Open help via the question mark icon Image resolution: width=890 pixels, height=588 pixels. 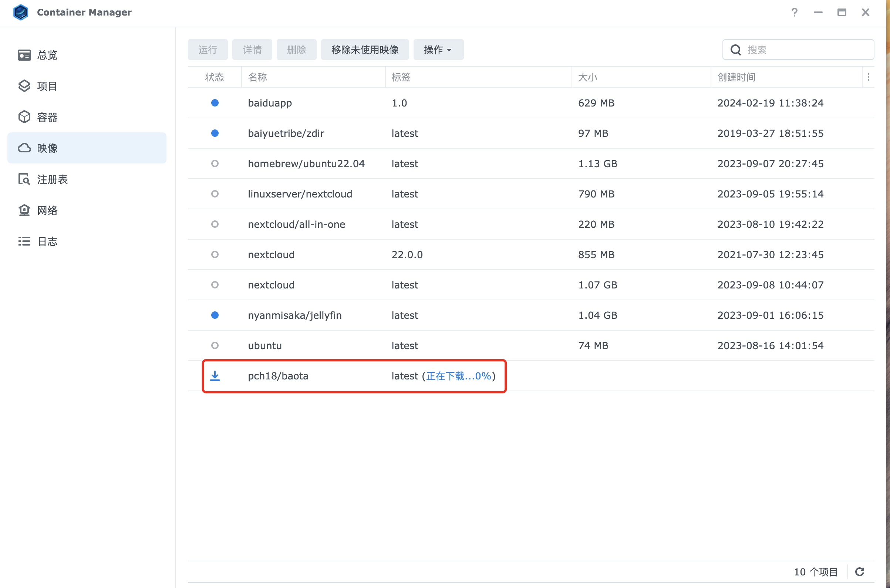click(794, 12)
